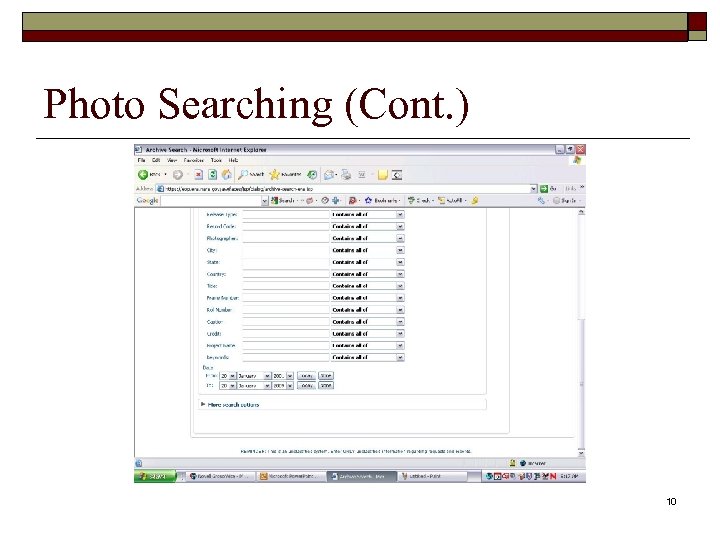Click first button next to From date
Image resolution: width=720 pixels, height=540 pixels.
click(x=306, y=376)
